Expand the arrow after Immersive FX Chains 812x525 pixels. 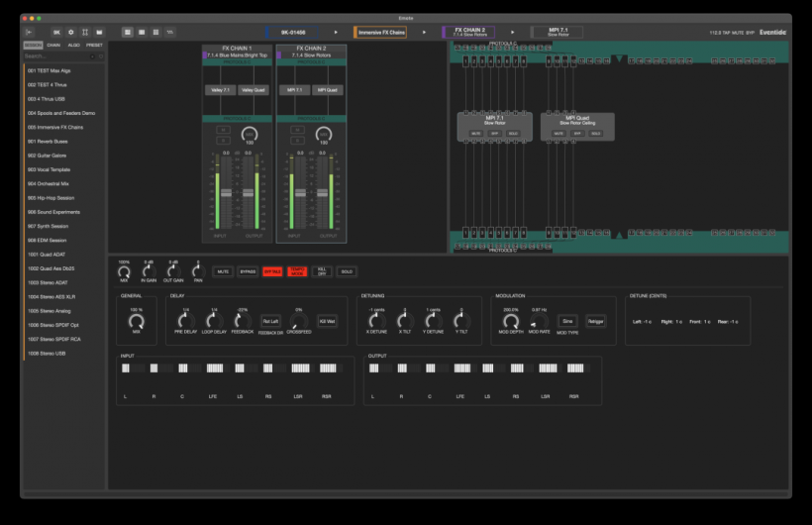click(424, 32)
